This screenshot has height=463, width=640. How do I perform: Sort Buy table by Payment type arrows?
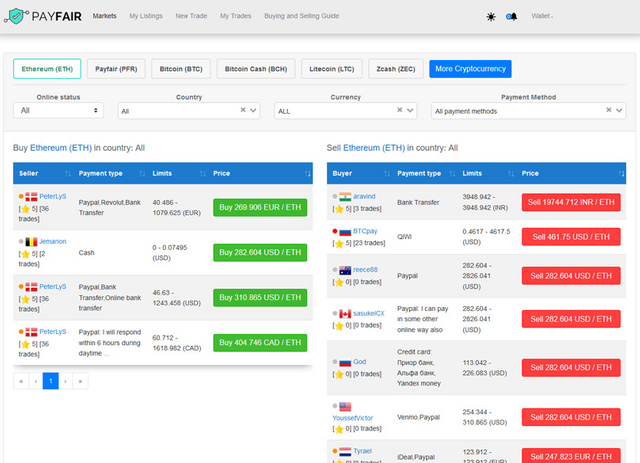pos(142,174)
